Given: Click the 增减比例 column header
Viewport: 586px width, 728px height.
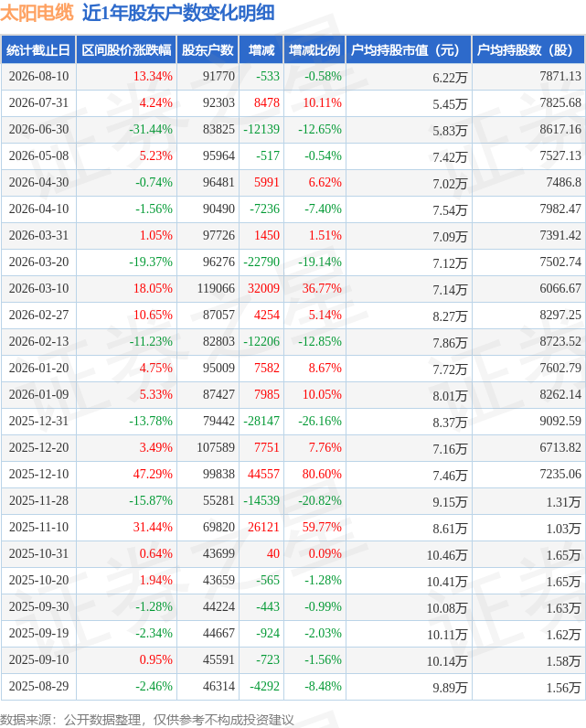Looking at the screenshot, I should tap(314, 49).
